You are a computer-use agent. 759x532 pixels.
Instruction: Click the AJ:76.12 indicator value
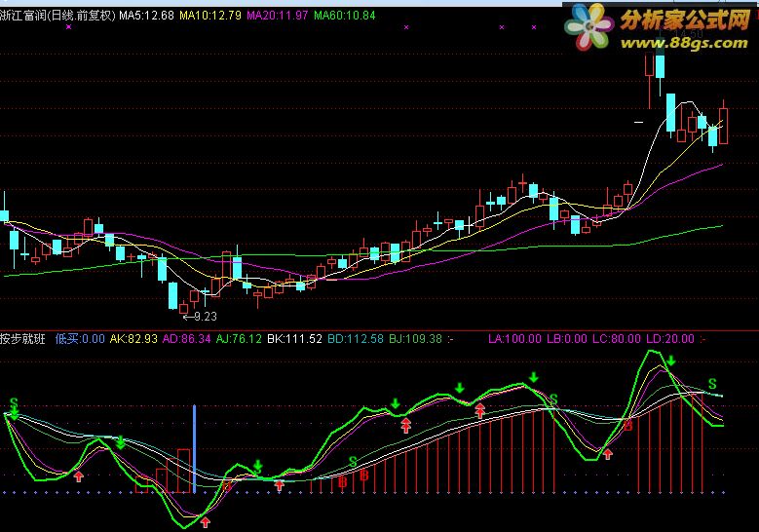(x=239, y=339)
